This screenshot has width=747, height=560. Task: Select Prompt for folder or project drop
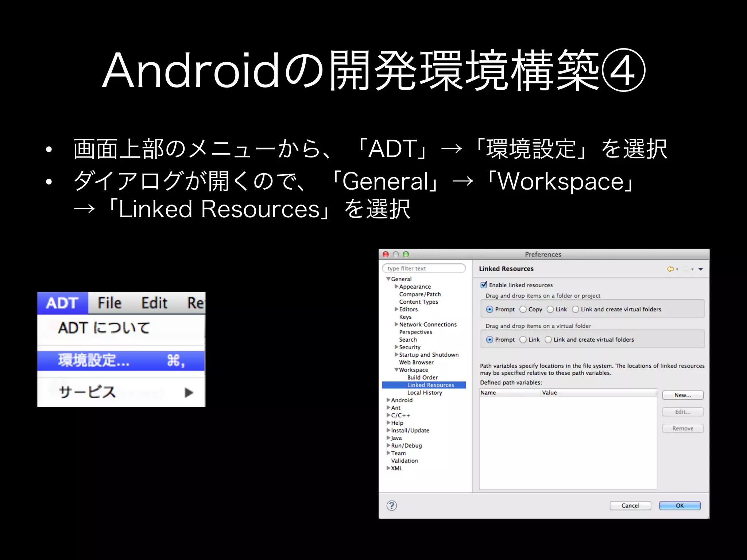[489, 309]
